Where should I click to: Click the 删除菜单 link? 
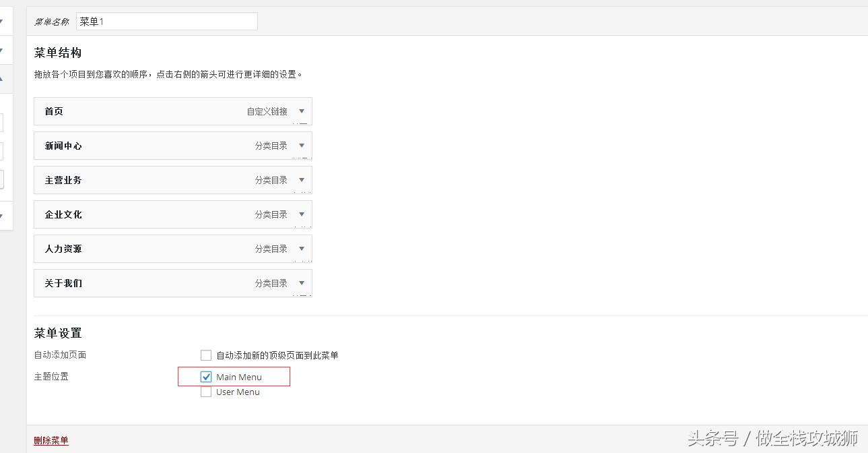pos(51,440)
